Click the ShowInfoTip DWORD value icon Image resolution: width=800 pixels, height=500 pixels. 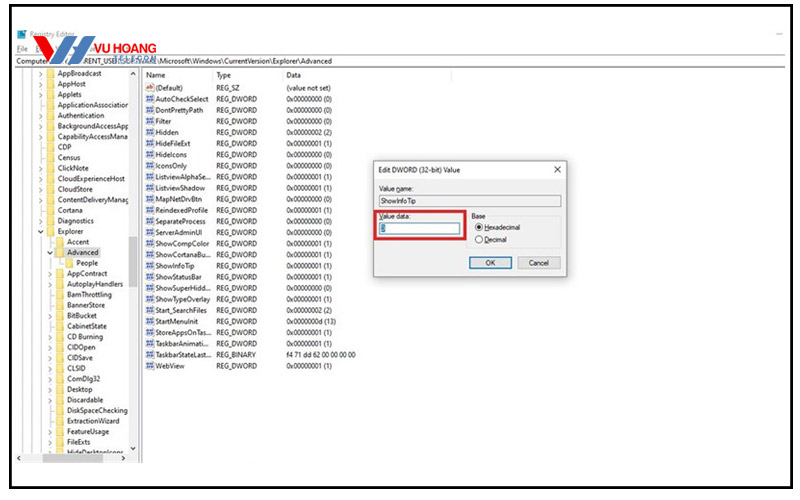coord(150,266)
